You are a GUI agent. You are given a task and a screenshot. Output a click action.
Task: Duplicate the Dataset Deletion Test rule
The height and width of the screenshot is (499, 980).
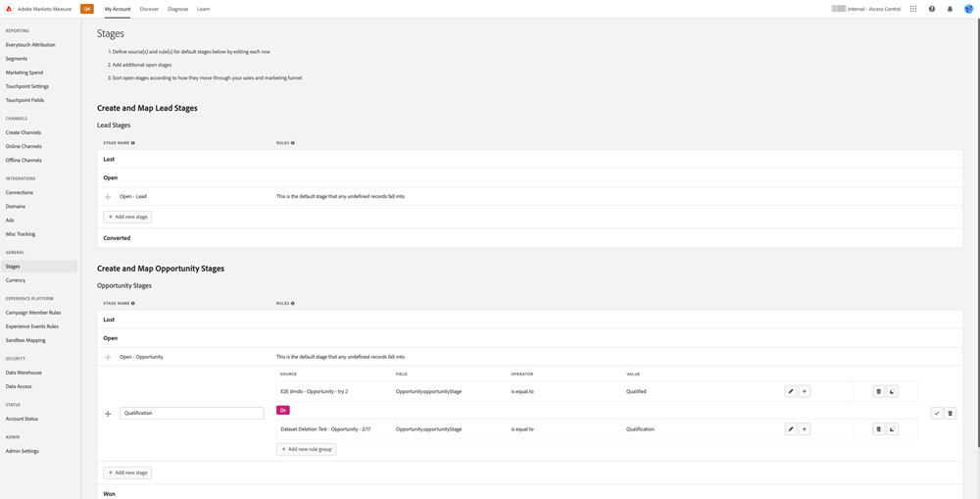click(892, 429)
